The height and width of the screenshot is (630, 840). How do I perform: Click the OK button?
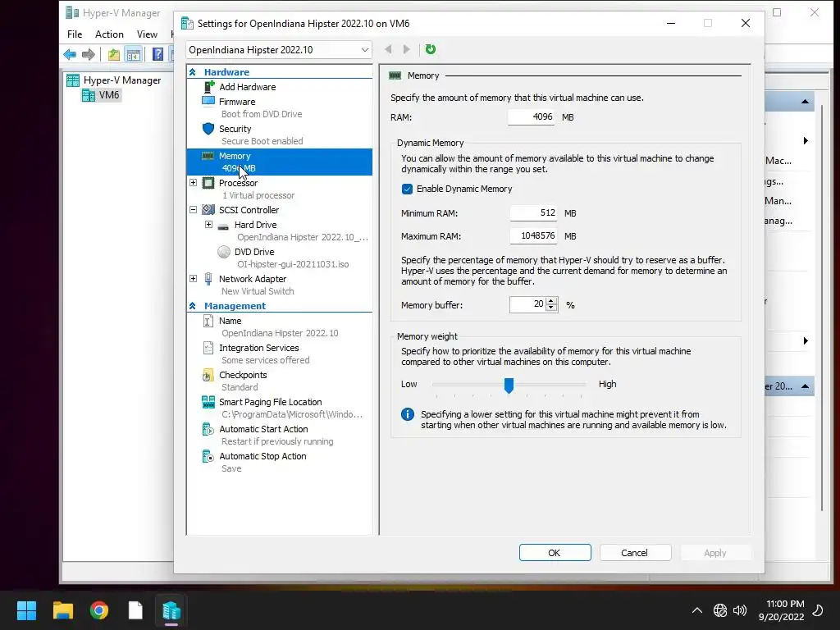click(x=555, y=553)
